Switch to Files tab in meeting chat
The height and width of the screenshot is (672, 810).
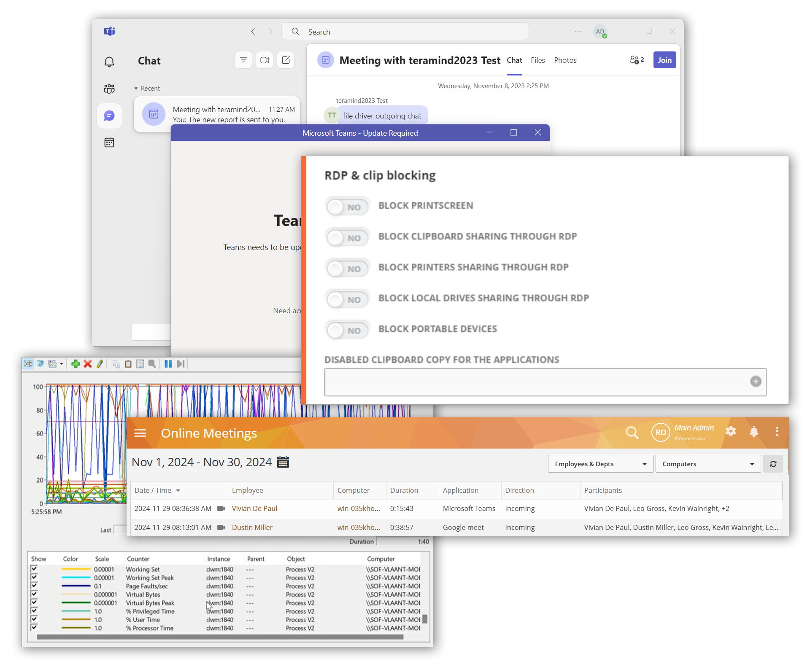(x=538, y=60)
